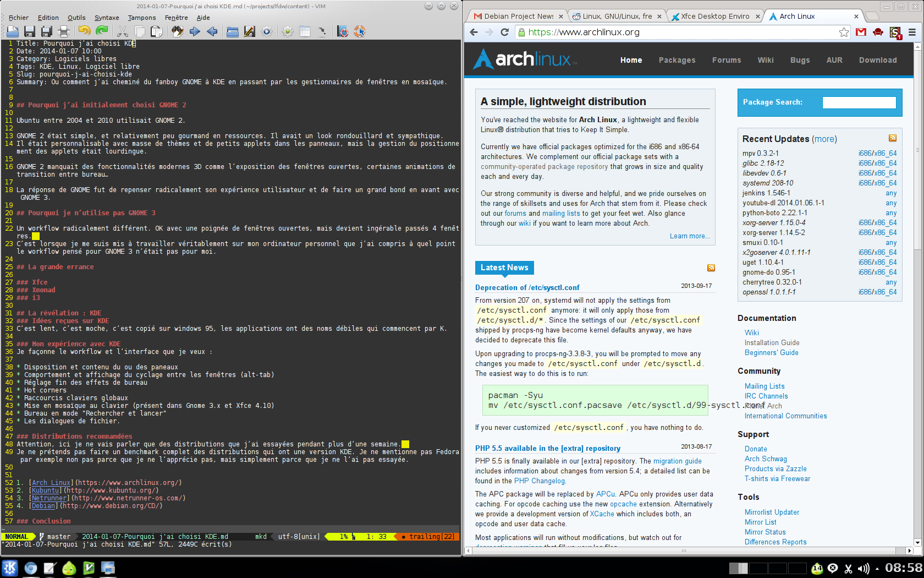Click the Download nav link on Arch site
Image resolution: width=924 pixels, height=578 pixels.
(x=878, y=60)
